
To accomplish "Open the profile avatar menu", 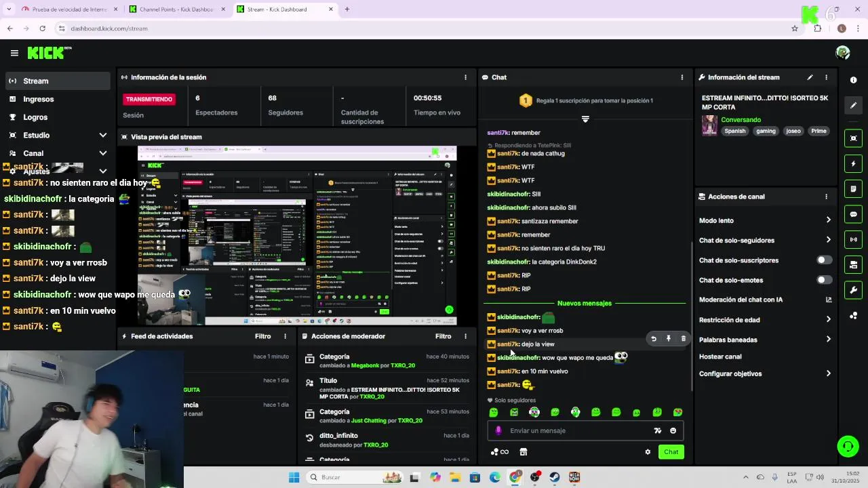I will (843, 53).
